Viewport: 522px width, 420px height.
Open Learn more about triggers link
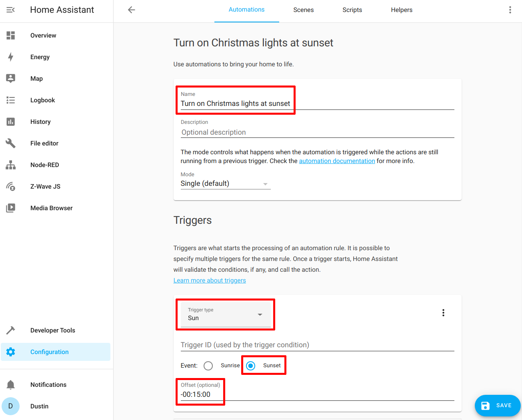[210, 281]
